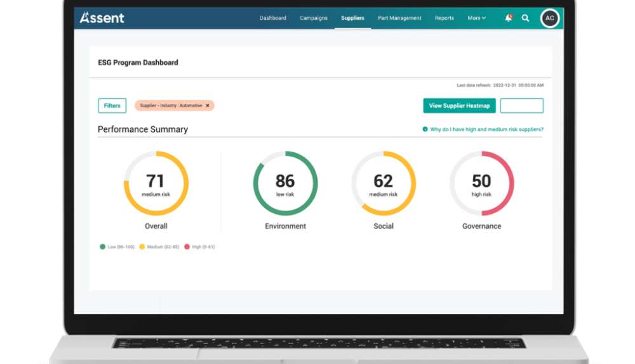635x364 pixels.
Task: Click the Governance score 50 gauge
Action: (x=481, y=183)
